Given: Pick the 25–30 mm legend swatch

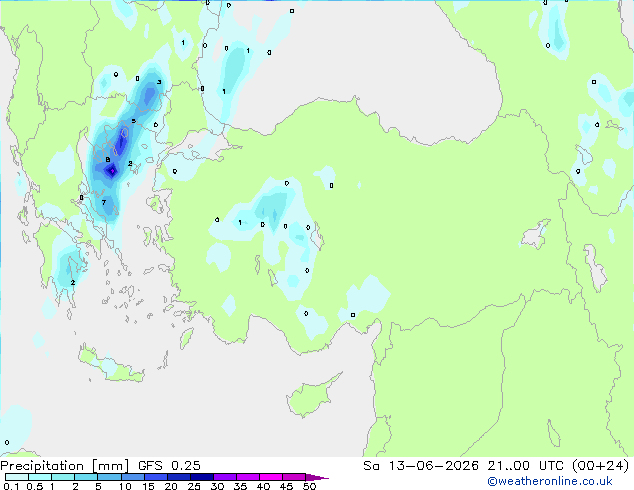Looking at the screenshot, I should pos(202,477).
